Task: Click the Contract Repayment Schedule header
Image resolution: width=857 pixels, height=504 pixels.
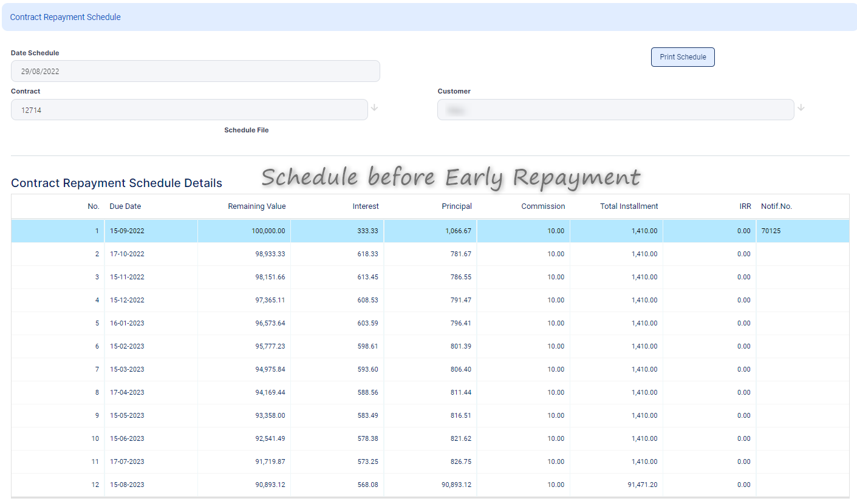Action: tap(66, 17)
